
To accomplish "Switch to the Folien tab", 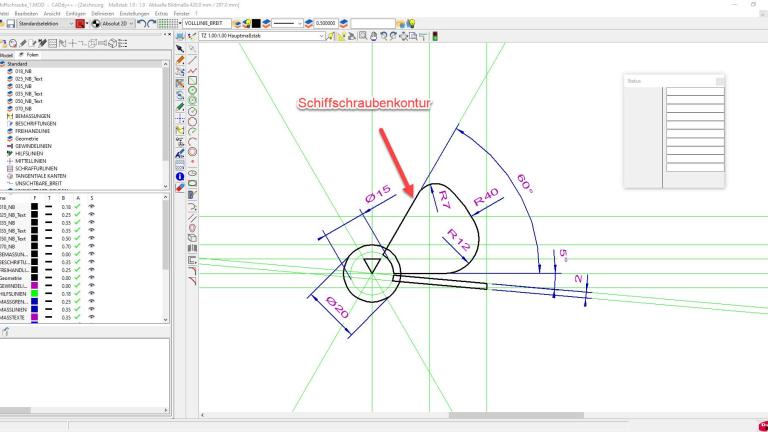I will click(29, 55).
